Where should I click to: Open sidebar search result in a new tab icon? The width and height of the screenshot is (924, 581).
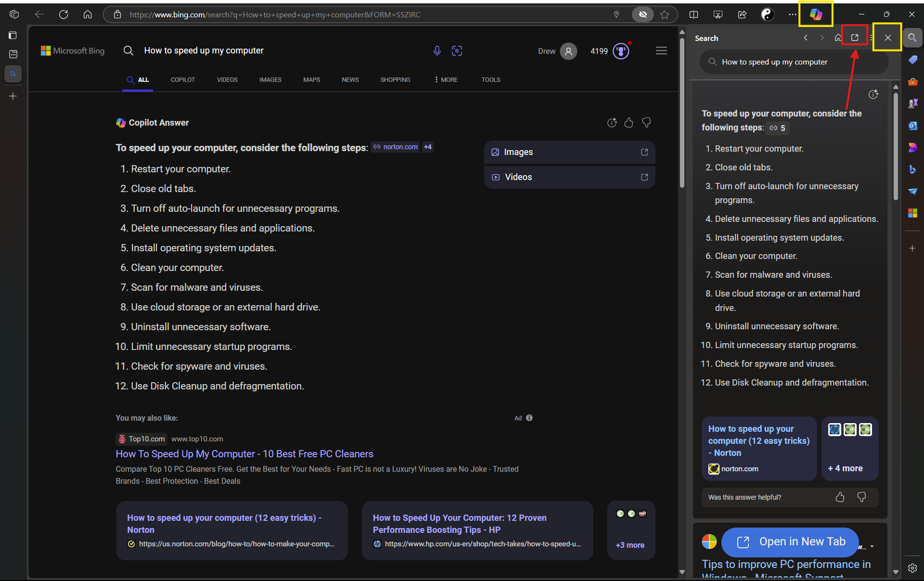click(855, 38)
